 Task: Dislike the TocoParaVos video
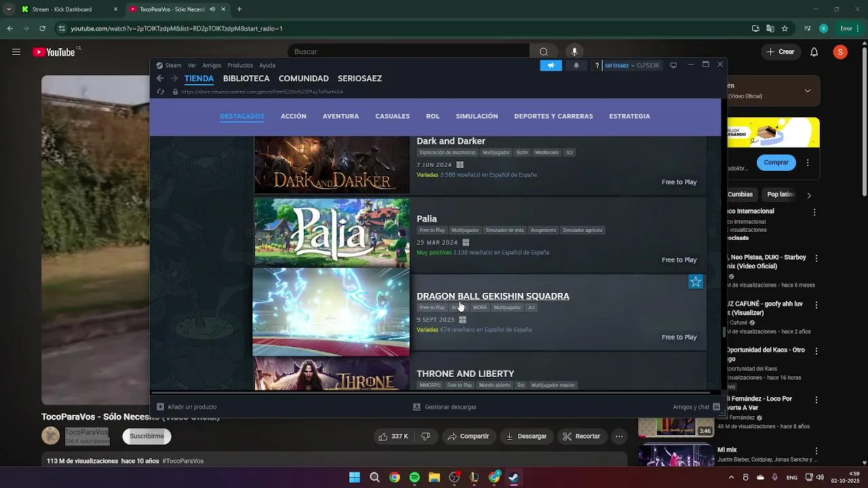point(426,436)
